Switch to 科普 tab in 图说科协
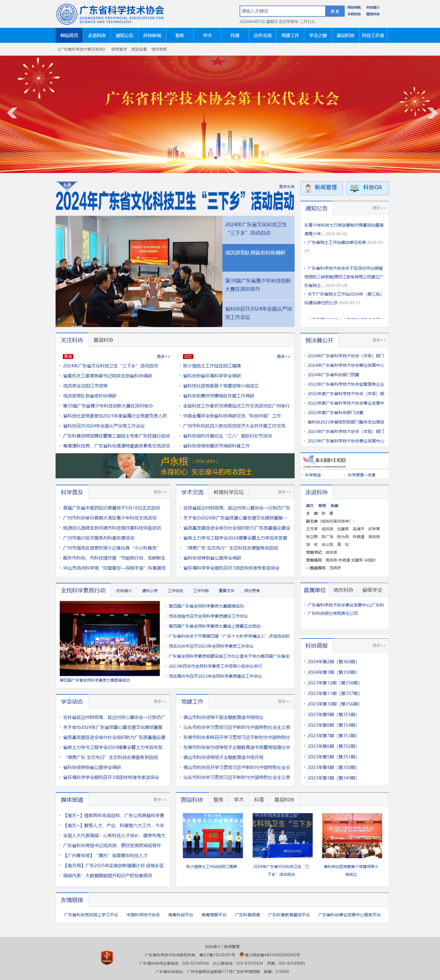This screenshot has width=440, height=980. (259, 800)
